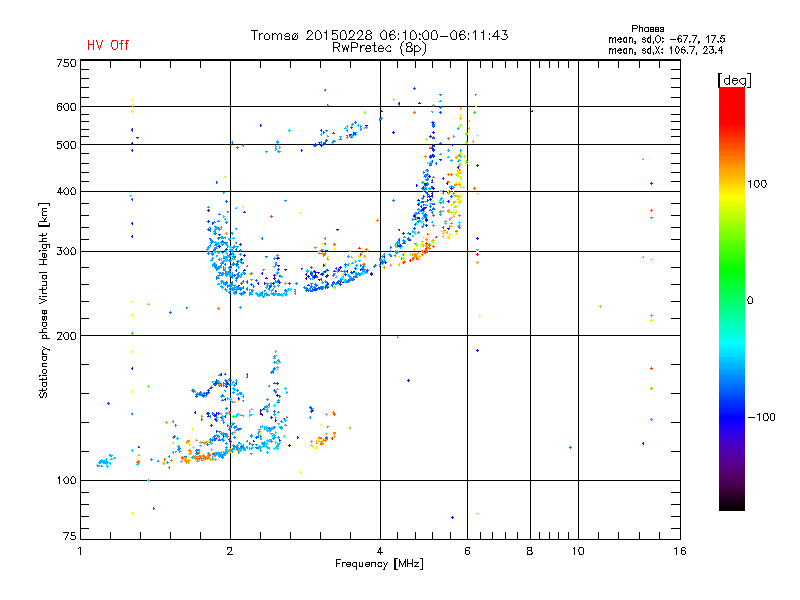Click the y-axis tick label '100'

[x=66, y=480]
